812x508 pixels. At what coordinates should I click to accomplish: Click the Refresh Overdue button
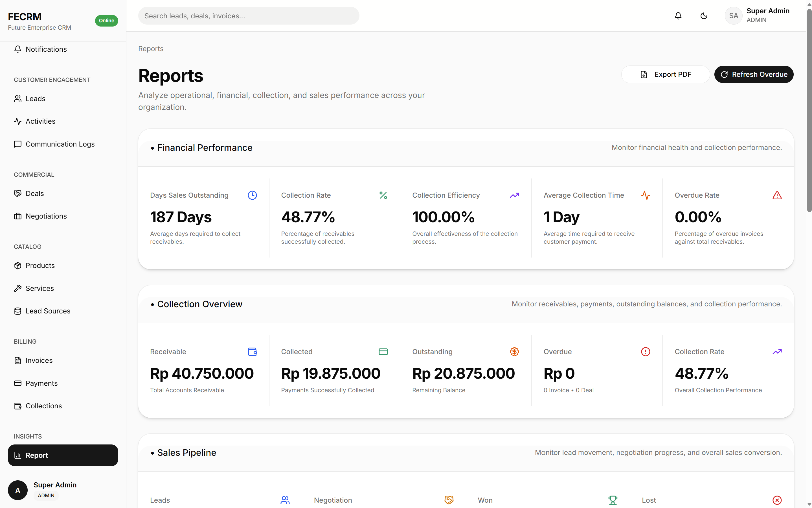(x=753, y=74)
